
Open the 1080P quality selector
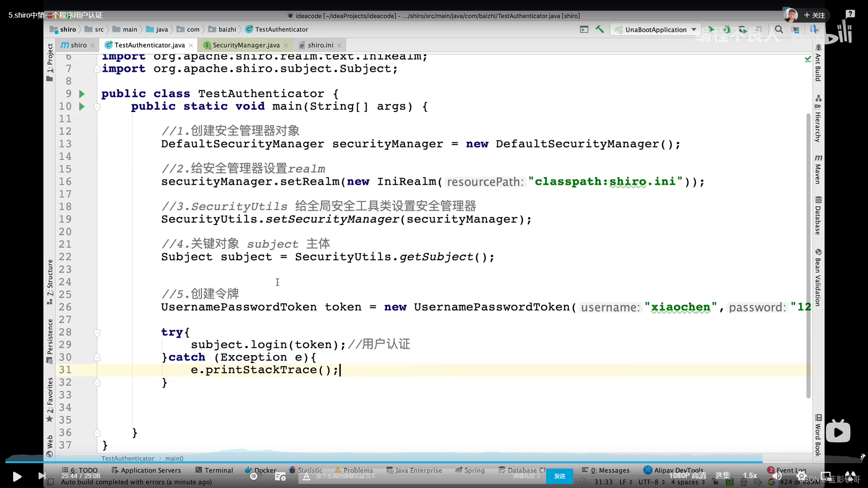[x=688, y=475]
